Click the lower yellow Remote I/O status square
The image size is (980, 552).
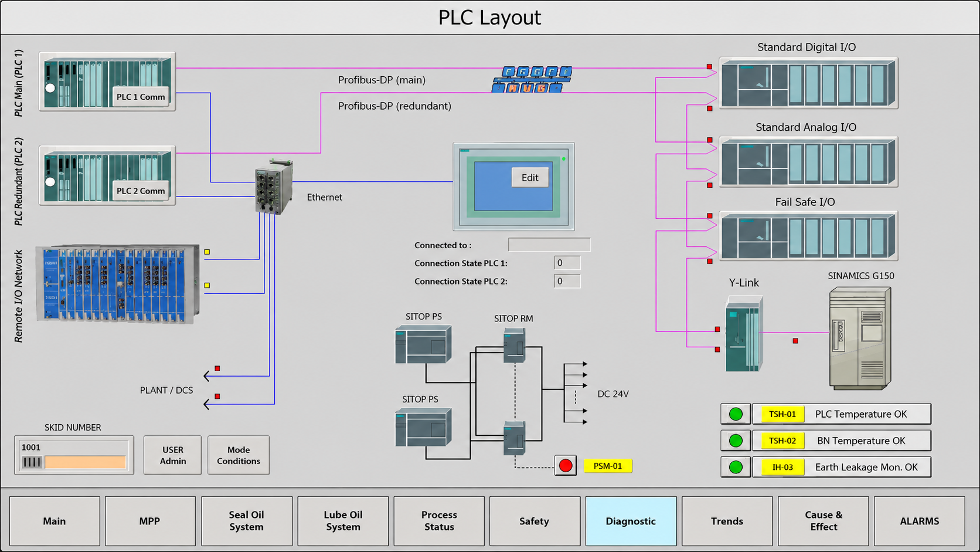coord(207,285)
